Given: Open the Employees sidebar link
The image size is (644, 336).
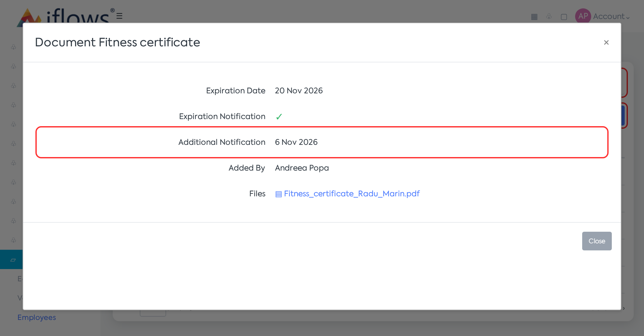Looking at the screenshot, I should click(37, 317).
